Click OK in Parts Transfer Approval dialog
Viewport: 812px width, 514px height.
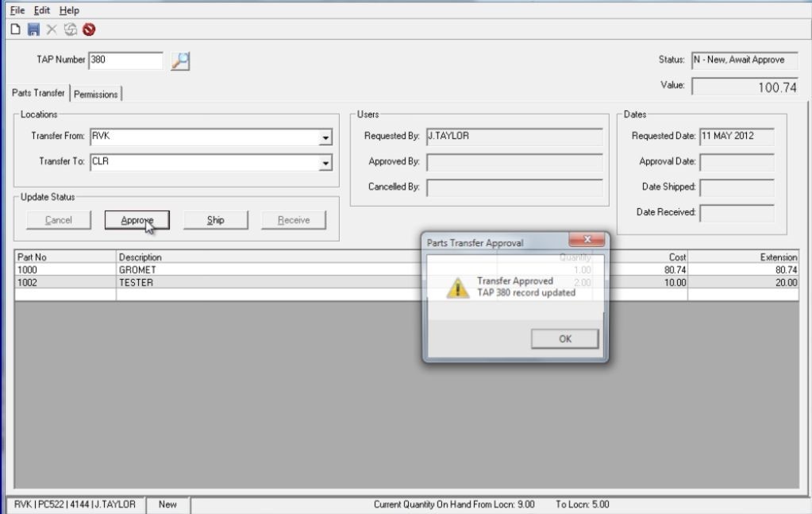click(565, 339)
